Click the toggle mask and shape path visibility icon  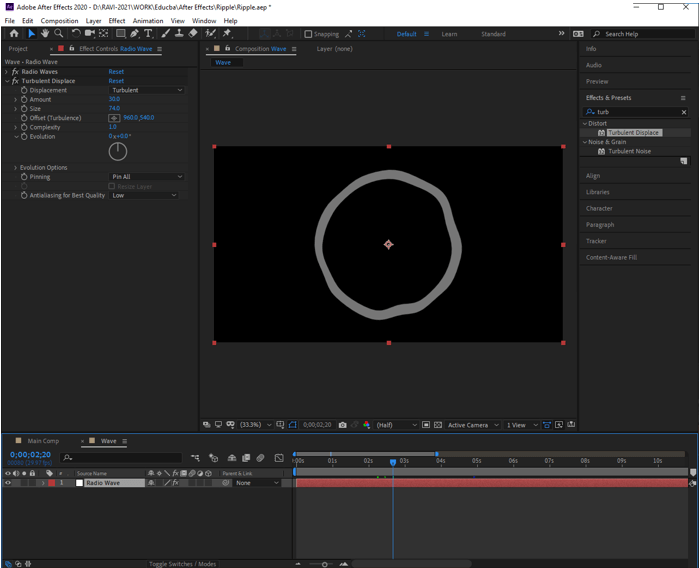(292, 425)
